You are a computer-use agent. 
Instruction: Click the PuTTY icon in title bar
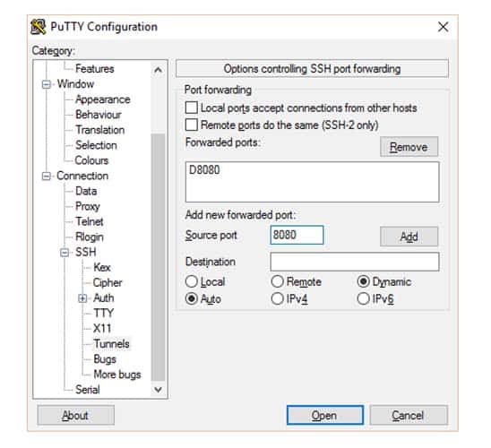point(39,27)
